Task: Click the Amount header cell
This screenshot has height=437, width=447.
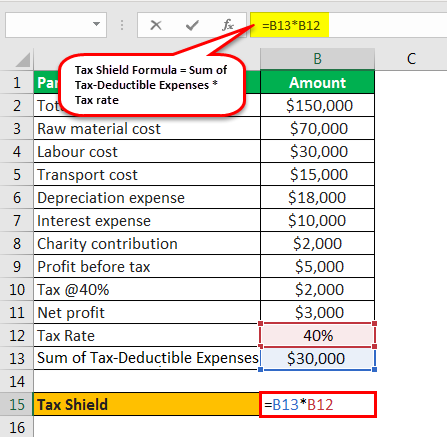Action: [317, 82]
